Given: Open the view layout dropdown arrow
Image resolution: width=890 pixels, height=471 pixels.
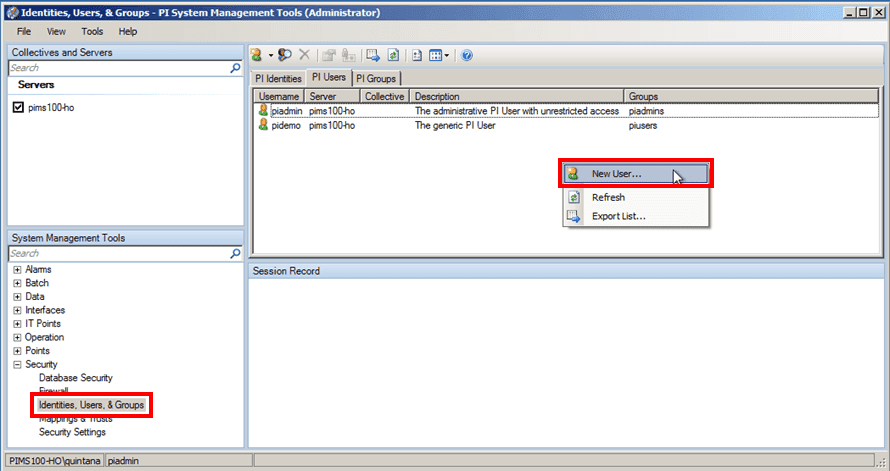Looking at the screenshot, I should (x=447, y=56).
